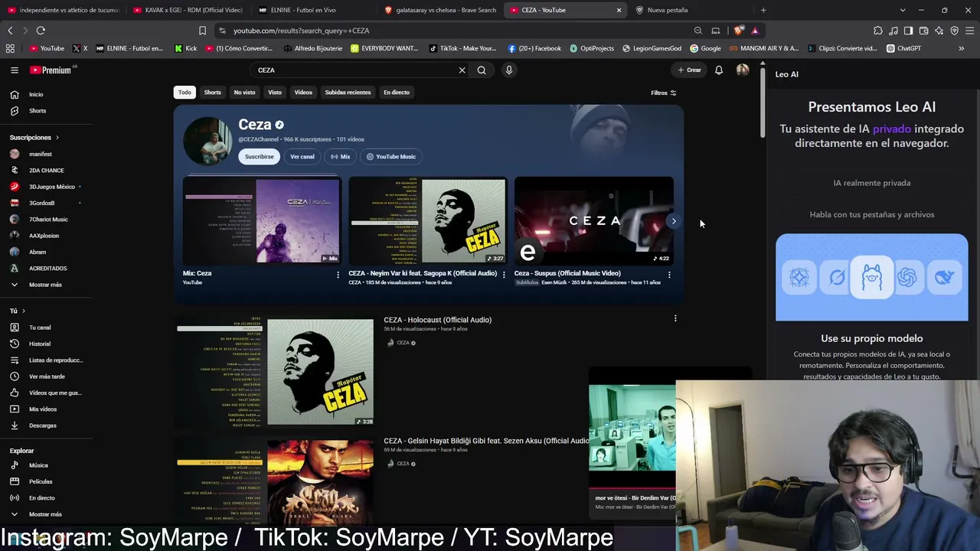Open the Brave Wallet icon
Image resolution: width=980 pixels, height=551 pixels.
923,31
